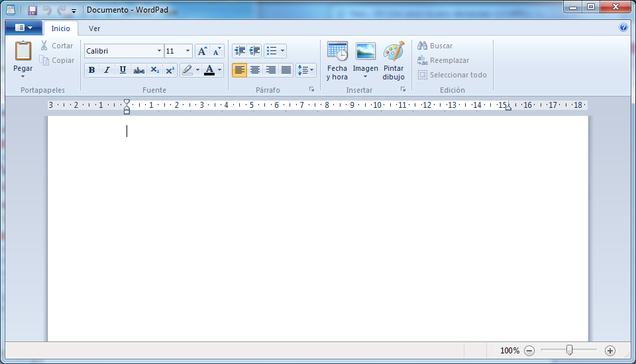Switch to the Ver tab

pos(94,28)
